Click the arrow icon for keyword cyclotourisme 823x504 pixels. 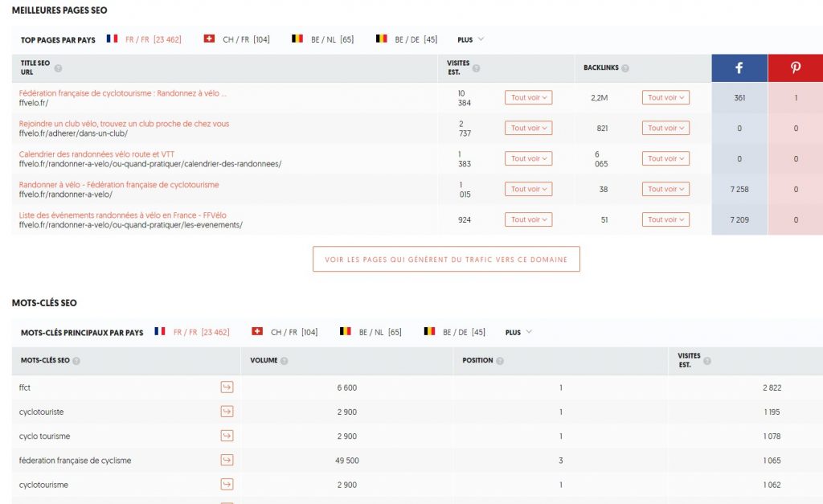click(227, 485)
